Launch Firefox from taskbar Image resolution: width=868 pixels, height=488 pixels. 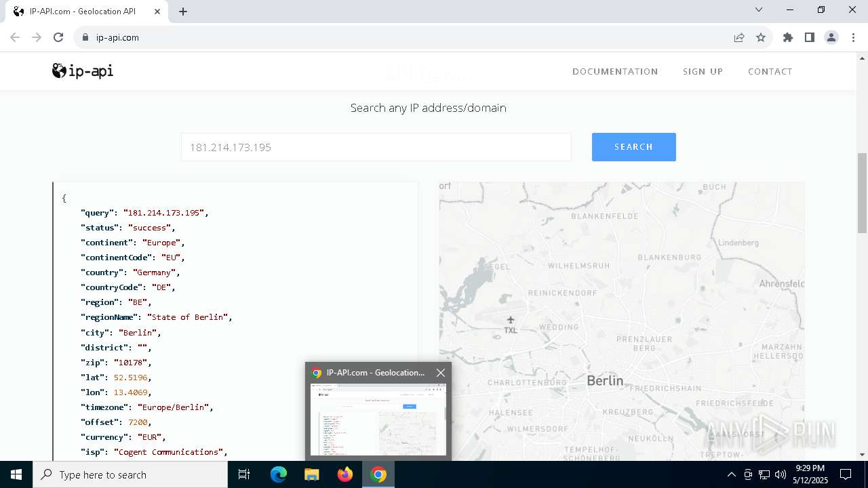pyautogui.click(x=345, y=474)
